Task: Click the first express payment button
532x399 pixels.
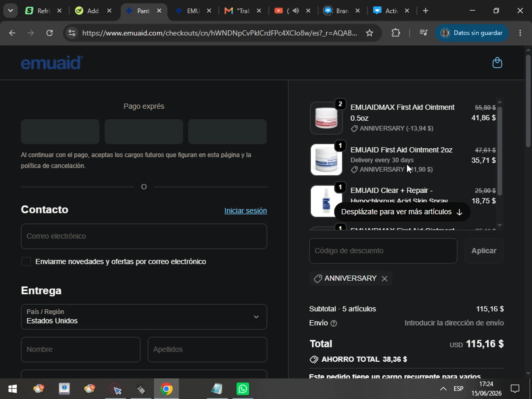Action: click(x=60, y=132)
